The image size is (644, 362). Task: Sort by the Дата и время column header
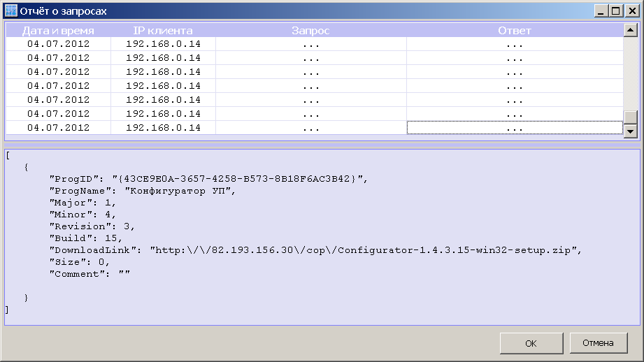coord(58,31)
